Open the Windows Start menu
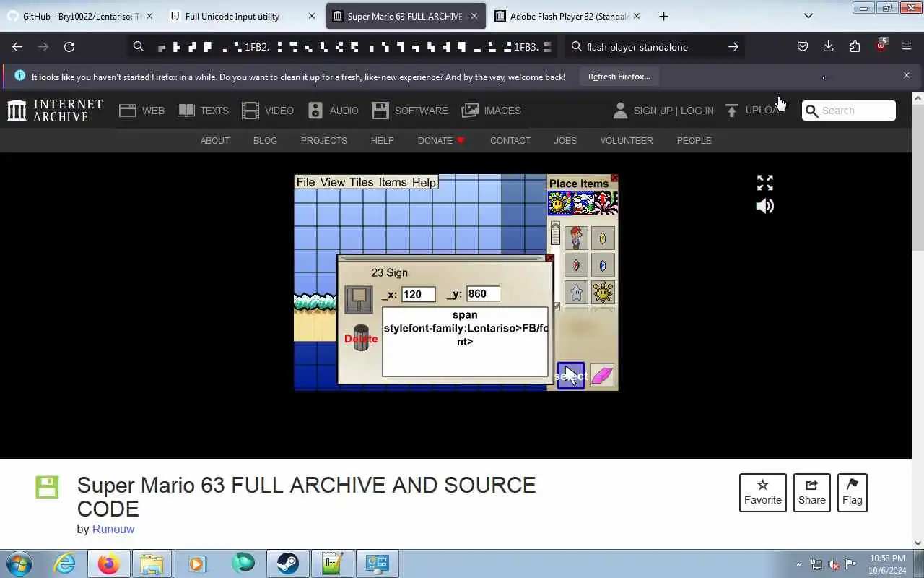Screen dimensions: 924x578 pos(19,564)
